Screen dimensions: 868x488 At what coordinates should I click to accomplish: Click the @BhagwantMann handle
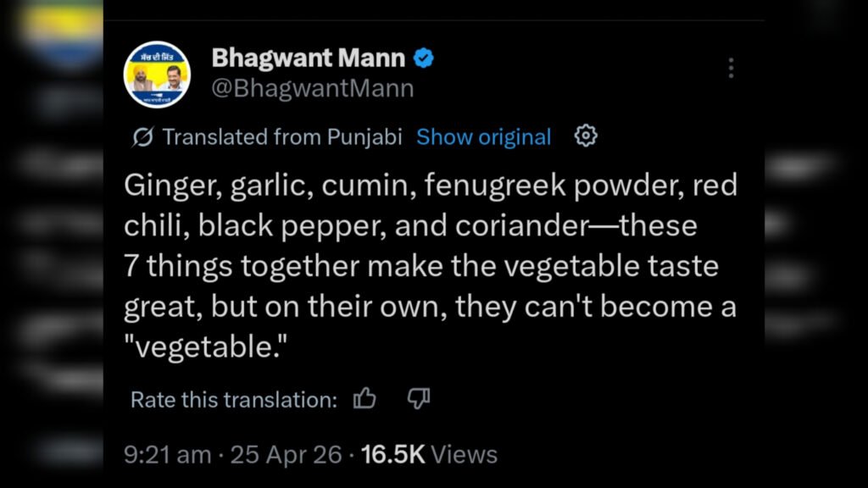312,88
